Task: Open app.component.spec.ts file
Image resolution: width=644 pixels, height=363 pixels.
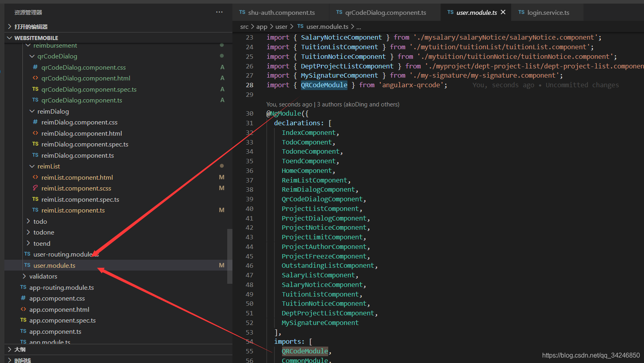Action: pos(63,320)
